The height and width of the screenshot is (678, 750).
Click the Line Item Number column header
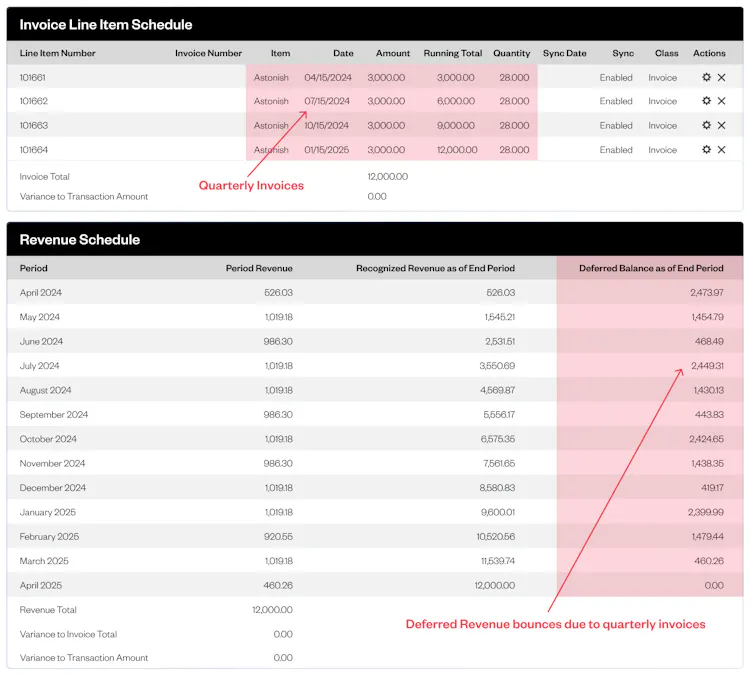(x=57, y=53)
